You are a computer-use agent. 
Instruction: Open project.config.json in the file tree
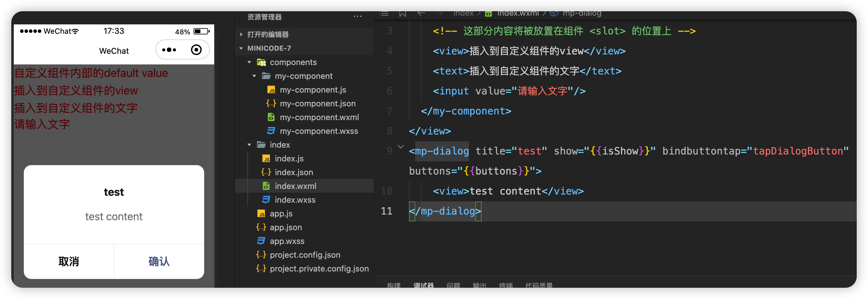pos(304,255)
